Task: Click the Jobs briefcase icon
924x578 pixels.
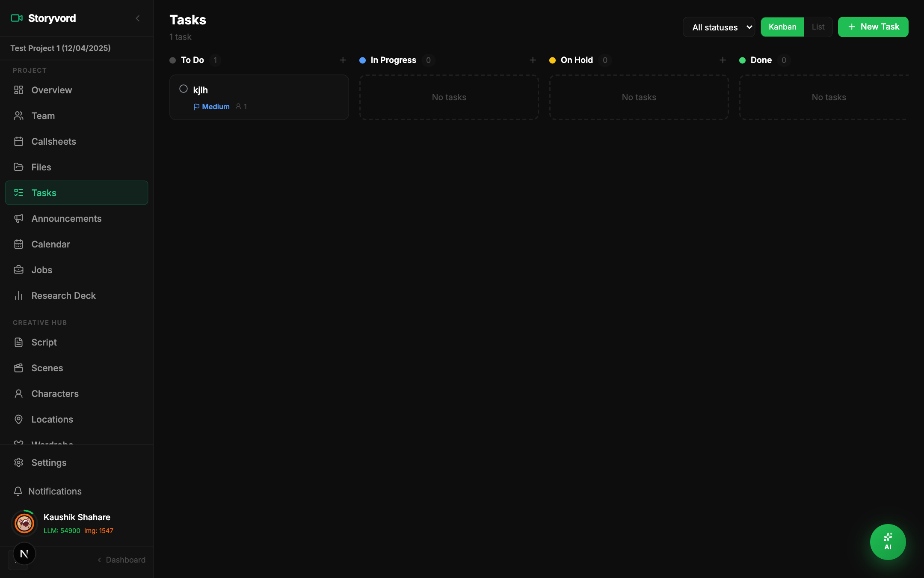Action: 18,270
